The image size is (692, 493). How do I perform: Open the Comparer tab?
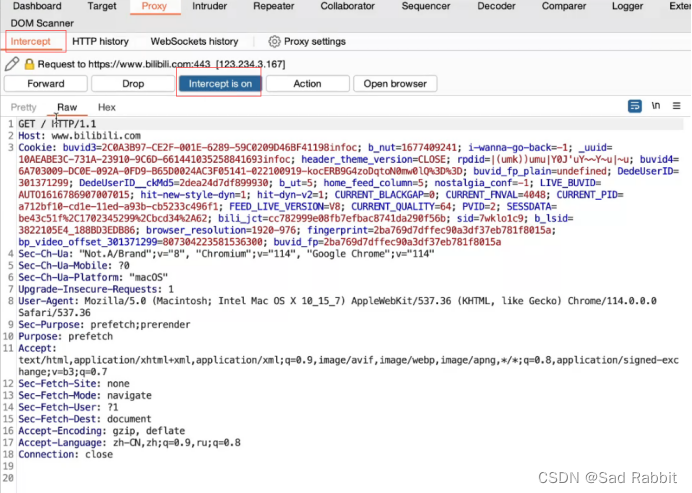point(564,6)
